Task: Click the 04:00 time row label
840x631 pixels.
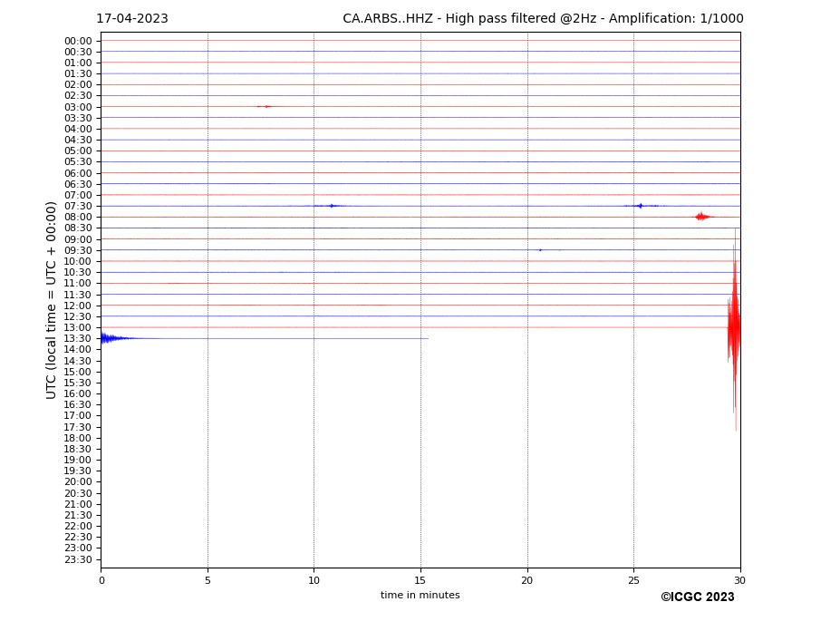Action: tap(78, 130)
